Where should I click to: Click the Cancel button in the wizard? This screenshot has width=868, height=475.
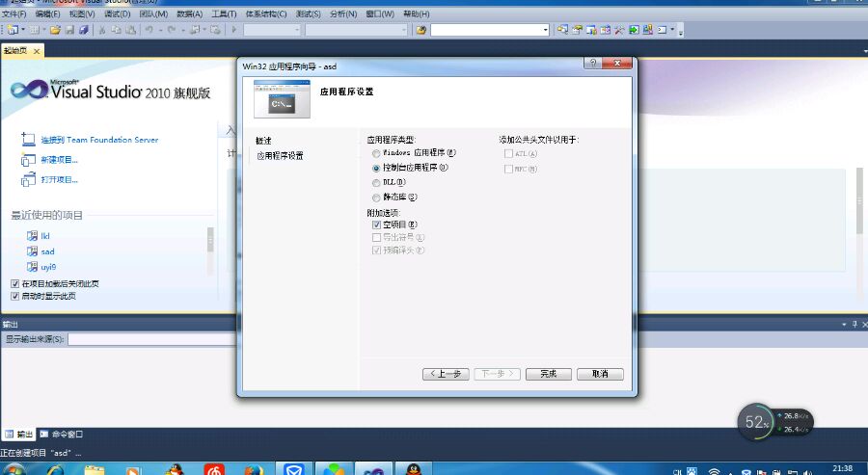[600, 374]
